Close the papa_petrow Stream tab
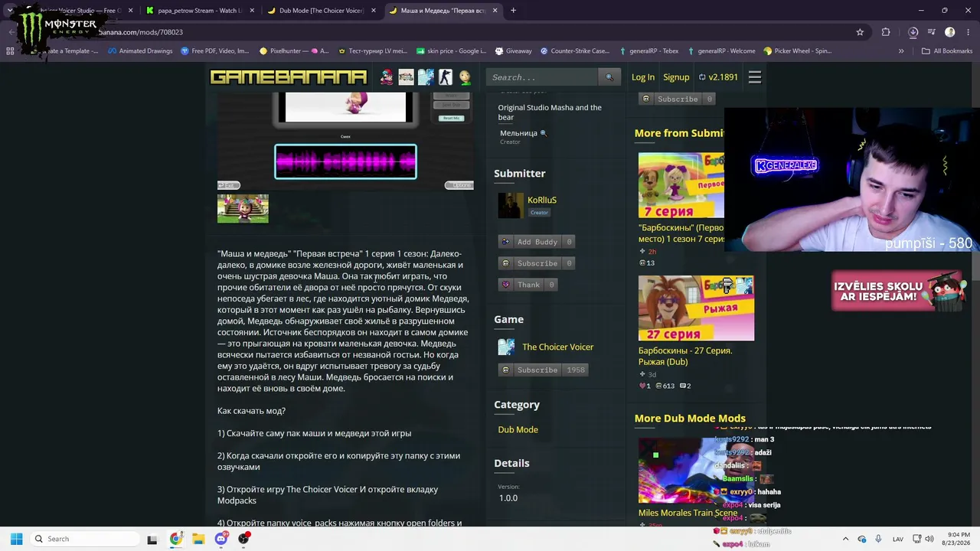 tap(252, 11)
